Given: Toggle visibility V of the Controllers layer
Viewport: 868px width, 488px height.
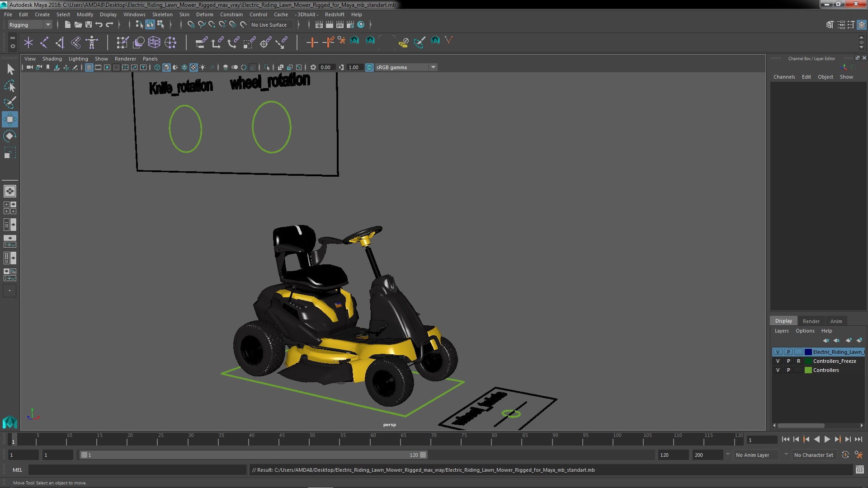Looking at the screenshot, I should (x=778, y=370).
